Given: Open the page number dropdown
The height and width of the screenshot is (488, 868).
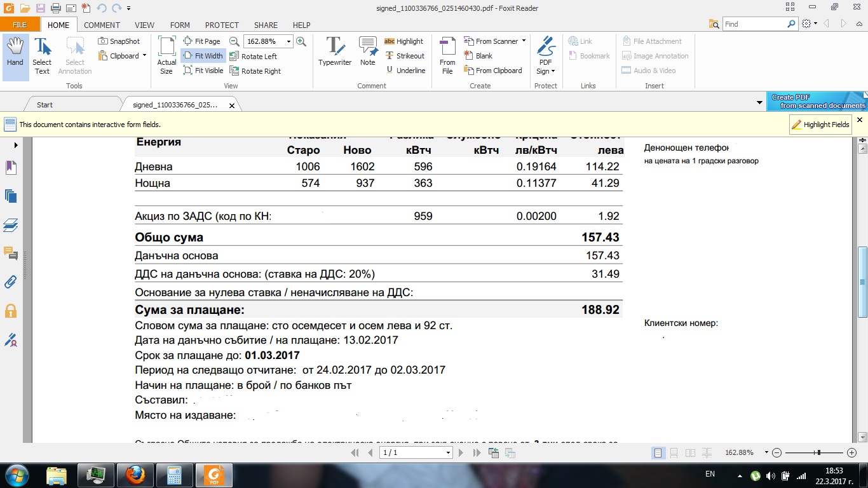Looking at the screenshot, I should tap(448, 452).
